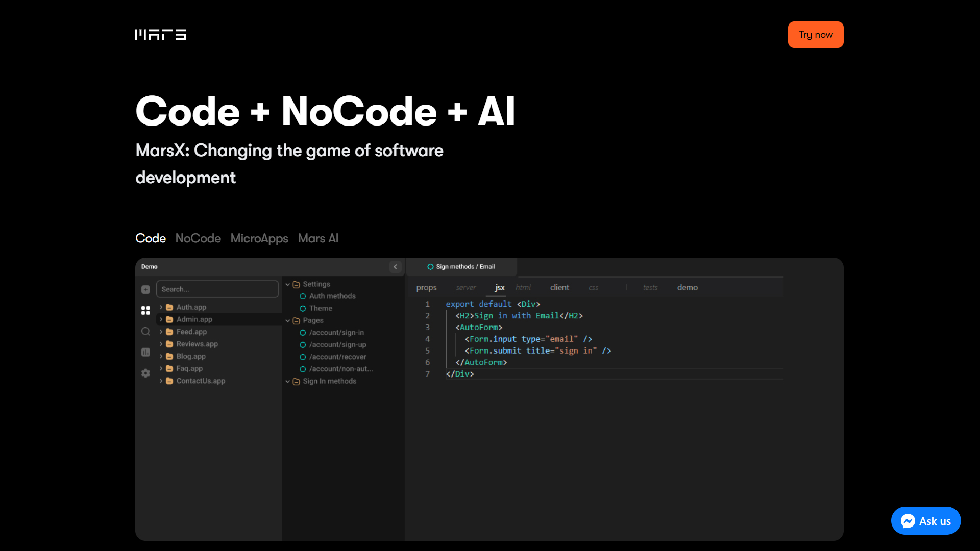Switch to server editor tab
This screenshot has width=980, height=551.
pos(466,288)
